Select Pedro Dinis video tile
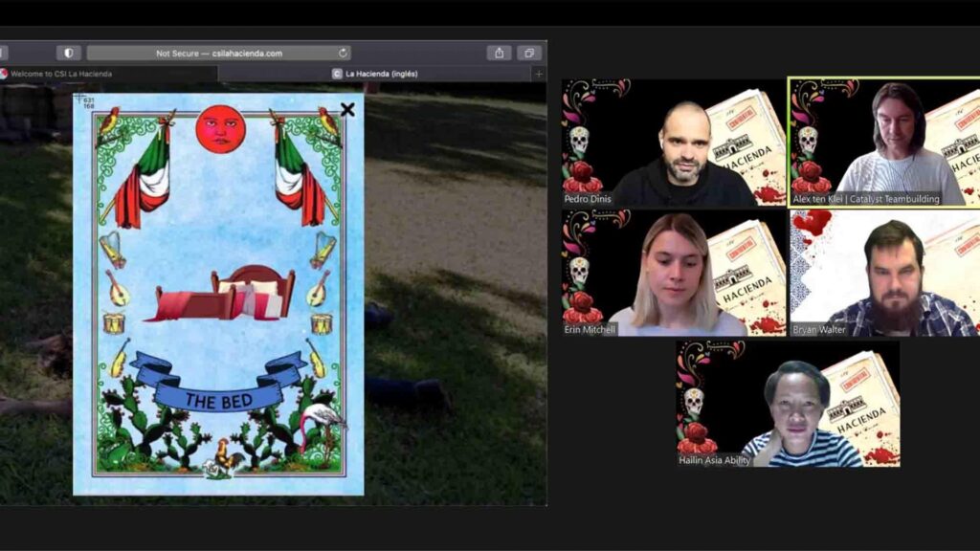This screenshot has height=551, width=980. [x=674, y=143]
